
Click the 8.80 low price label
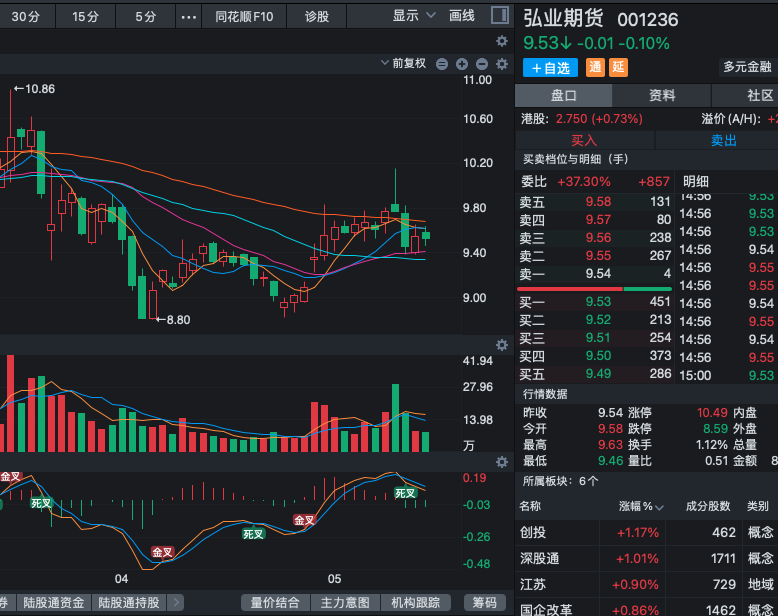[x=173, y=320]
